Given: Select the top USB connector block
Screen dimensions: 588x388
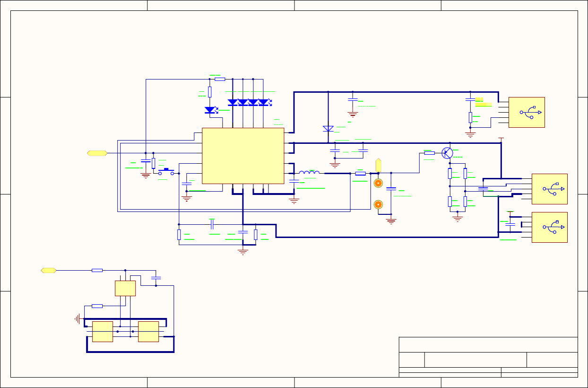Looking at the screenshot, I should (x=527, y=112).
